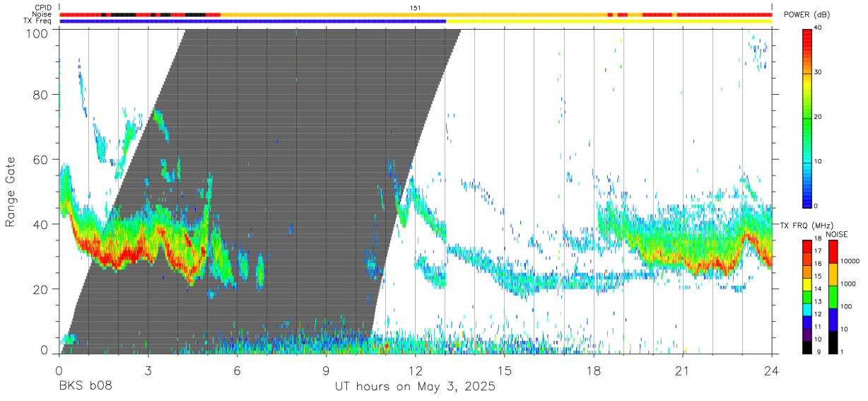Click the 20 label on the POWER colorbar
Viewport: 868px width, 401px height.
(819, 117)
